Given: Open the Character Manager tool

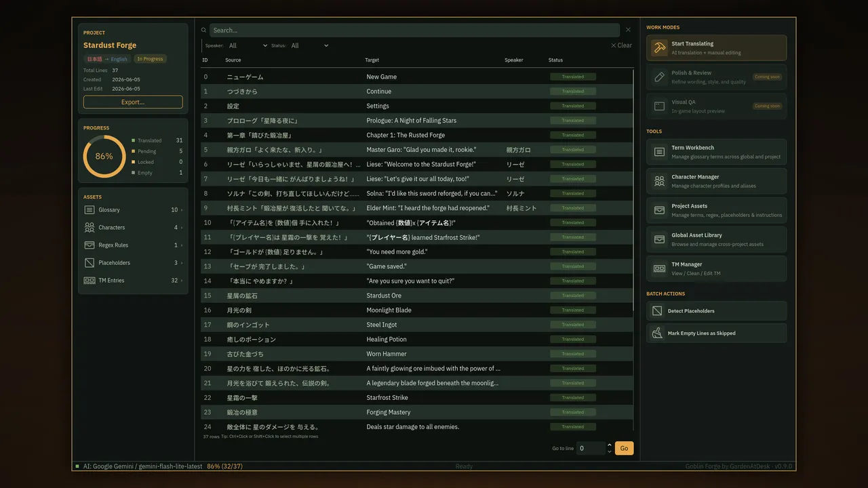Looking at the screenshot, I should click(717, 181).
